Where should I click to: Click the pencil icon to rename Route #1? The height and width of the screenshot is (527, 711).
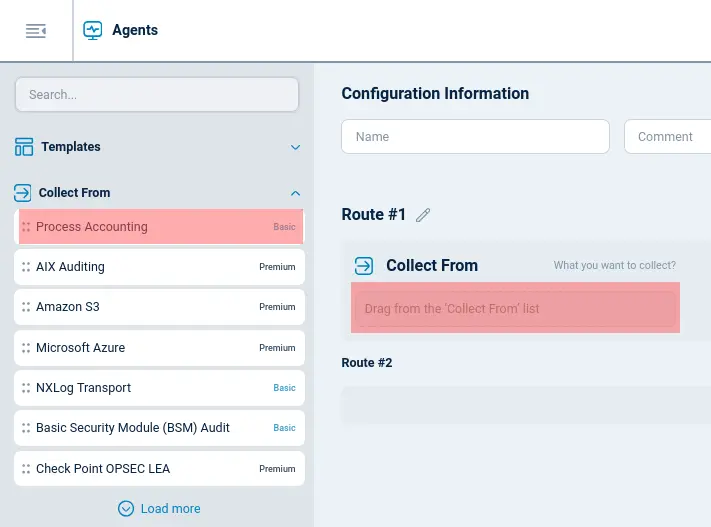pyautogui.click(x=423, y=215)
